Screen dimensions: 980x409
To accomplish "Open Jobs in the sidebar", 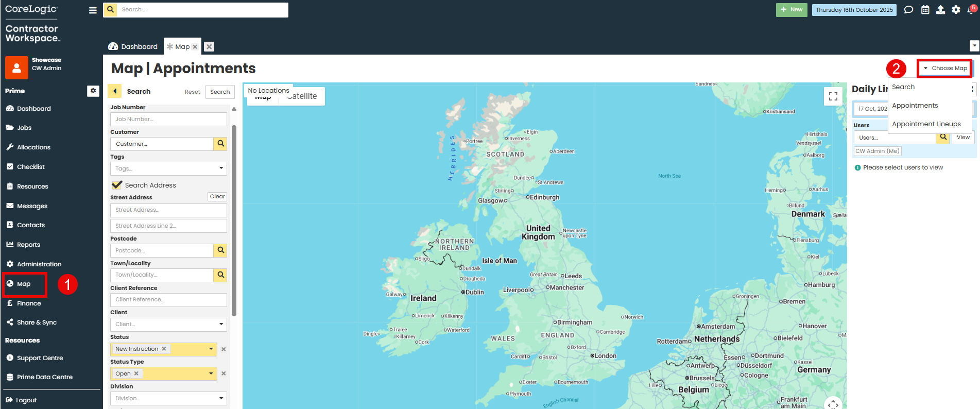I will [x=24, y=128].
